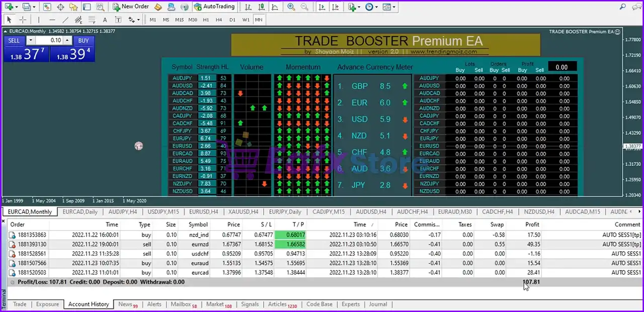The height and width of the screenshot is (312, 644).
Task: Toggle the AutoTrading button
Action: pos(215,7)
